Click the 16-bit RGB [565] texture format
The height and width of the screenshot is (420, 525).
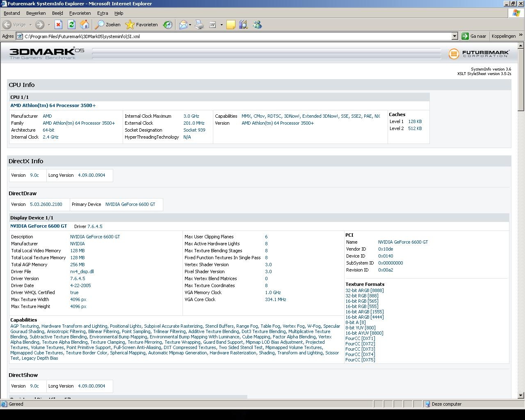click(362, 301)
